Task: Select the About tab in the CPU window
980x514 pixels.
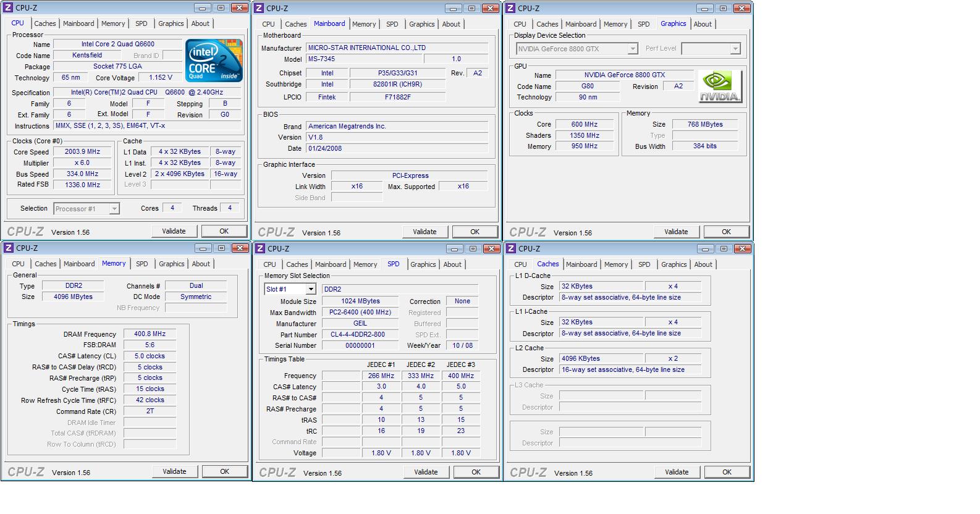Action: pos(200,23)
